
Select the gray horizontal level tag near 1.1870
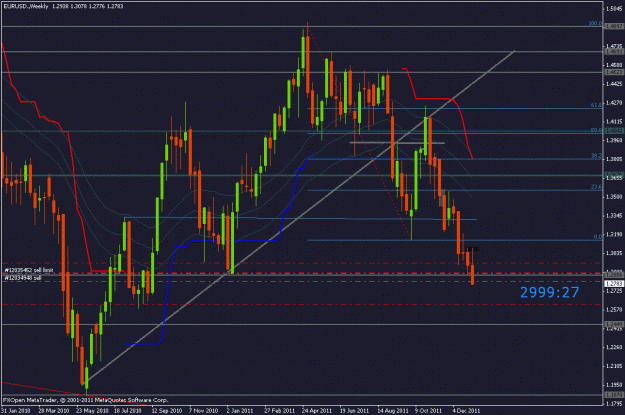(614, 395)
